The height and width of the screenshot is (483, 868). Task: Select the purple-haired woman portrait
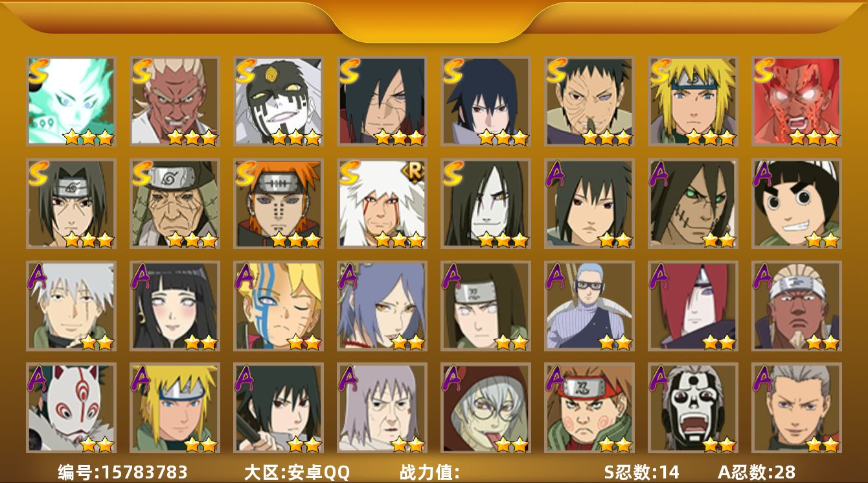point(382,306)
